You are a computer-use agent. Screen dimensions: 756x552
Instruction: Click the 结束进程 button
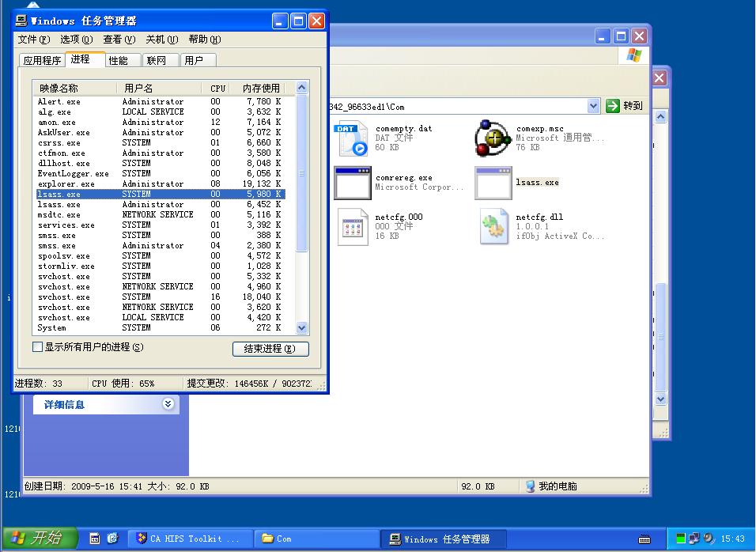pos(270,349)
